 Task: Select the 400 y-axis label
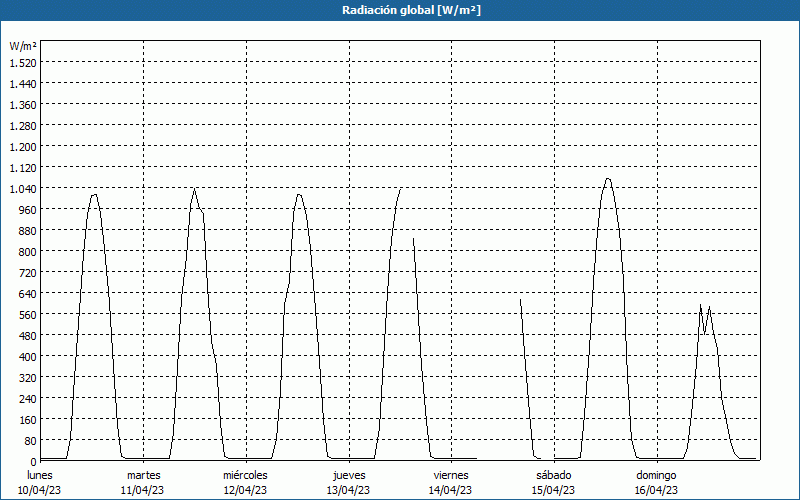(x=28, y=357)
